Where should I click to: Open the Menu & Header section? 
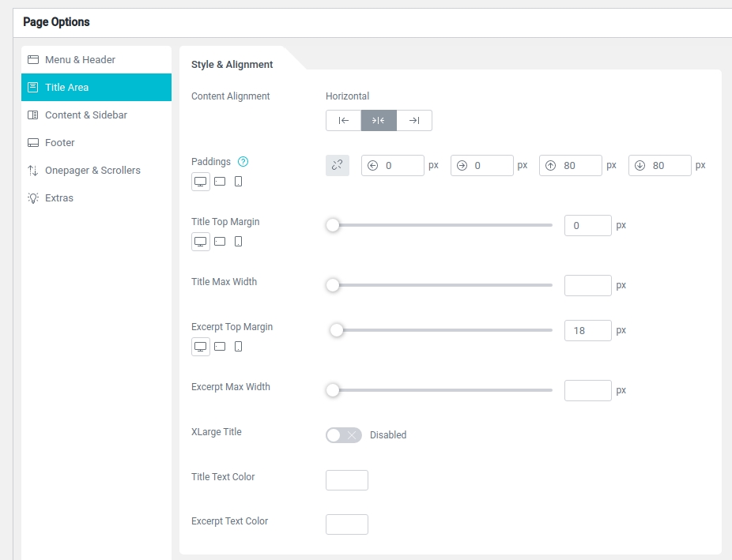(x=80, y=60)
